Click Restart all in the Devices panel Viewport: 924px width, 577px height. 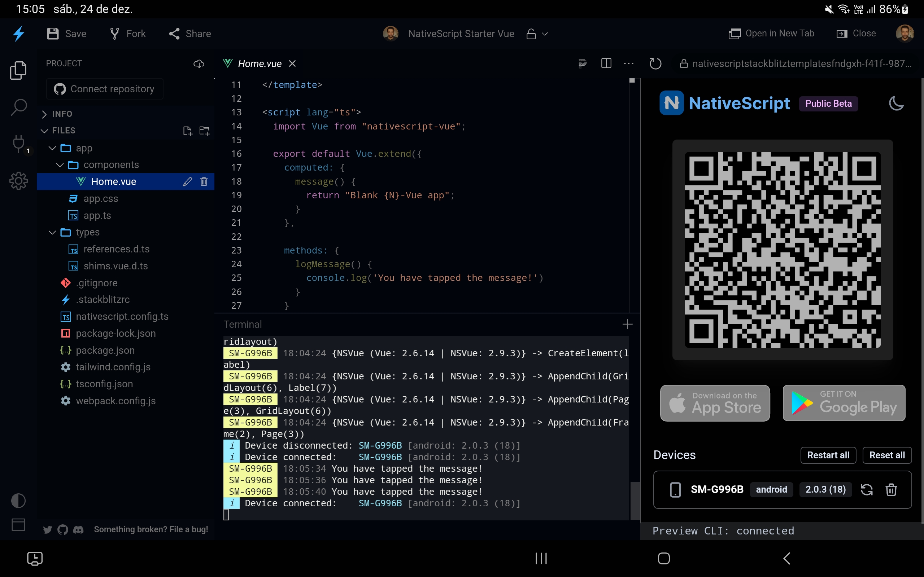(x=828, y=455)
